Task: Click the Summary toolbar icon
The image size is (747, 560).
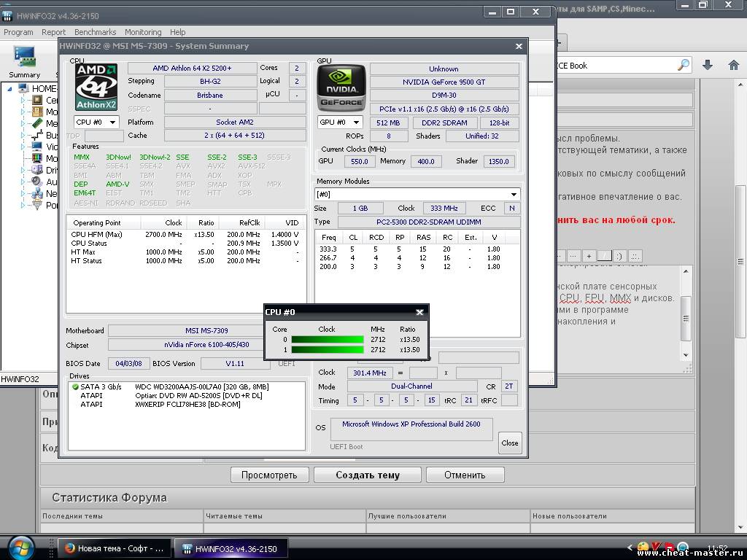Action: (x=24, y=61)
